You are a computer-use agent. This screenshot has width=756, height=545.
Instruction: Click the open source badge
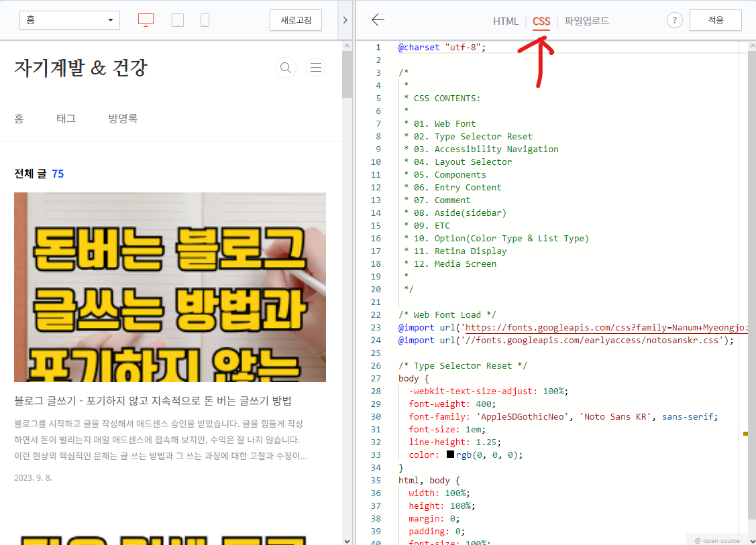tap(718, 540)
